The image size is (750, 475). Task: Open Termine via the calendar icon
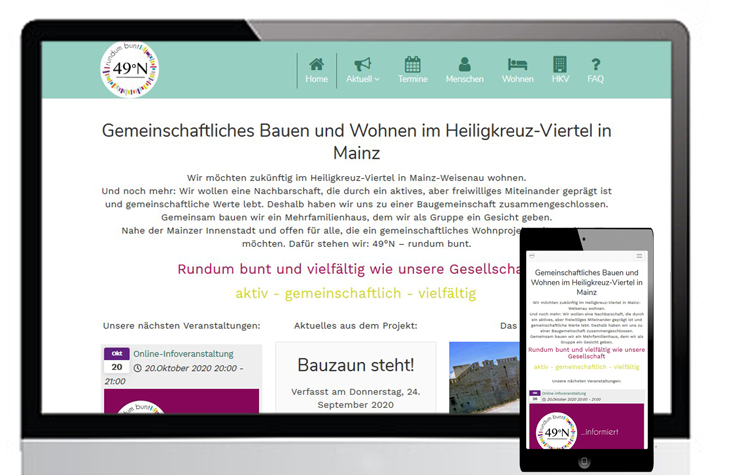point(412,64)
